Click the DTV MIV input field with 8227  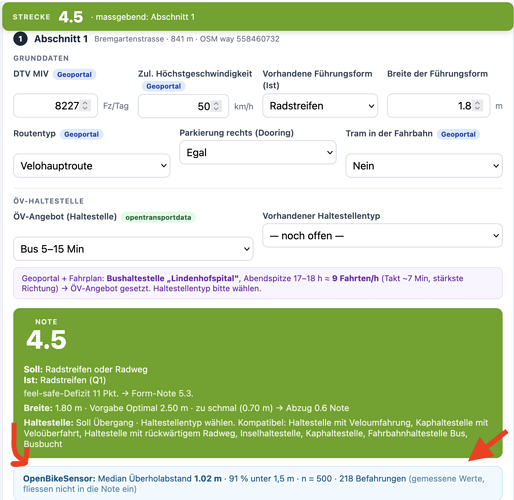point(55,106)
